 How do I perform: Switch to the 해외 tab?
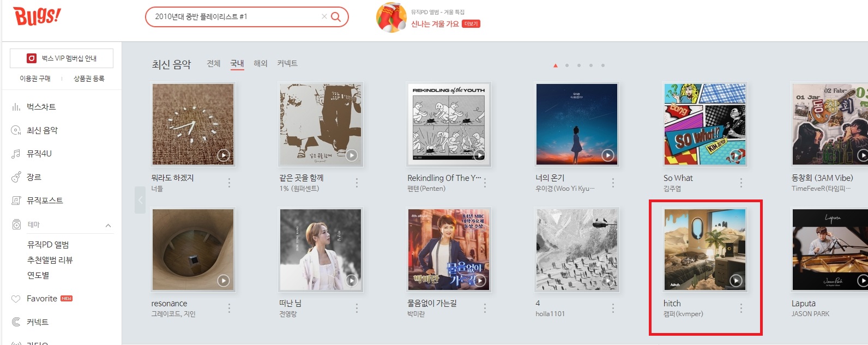click(261, 64)
